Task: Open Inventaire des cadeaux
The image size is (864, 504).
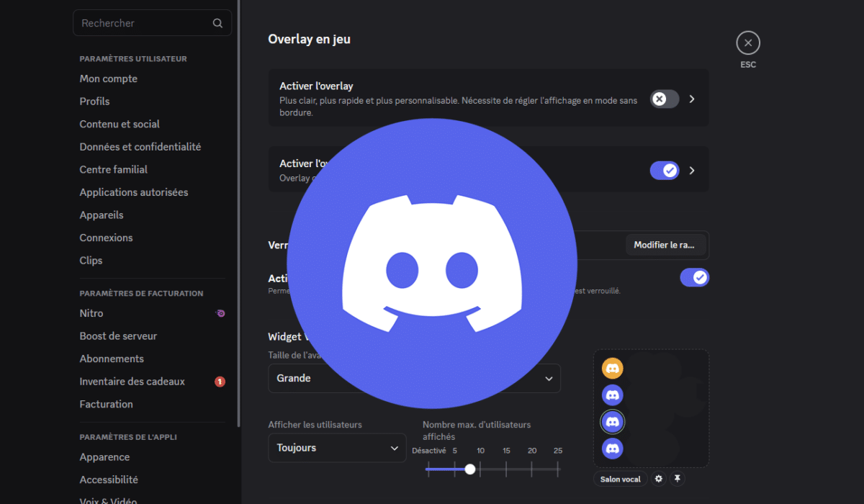Action: click(132, 382)
